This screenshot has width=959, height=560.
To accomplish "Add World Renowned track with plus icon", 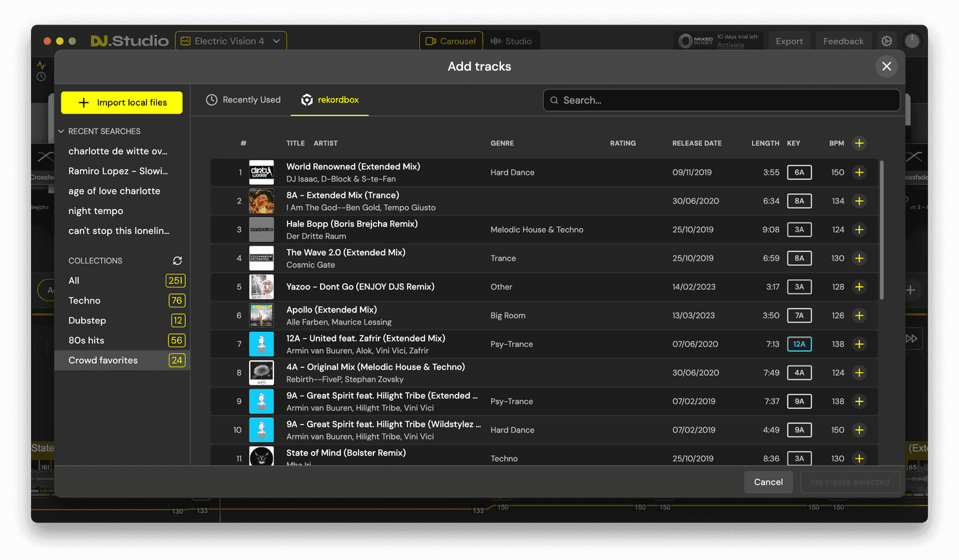I will click(x=859, y=172).
